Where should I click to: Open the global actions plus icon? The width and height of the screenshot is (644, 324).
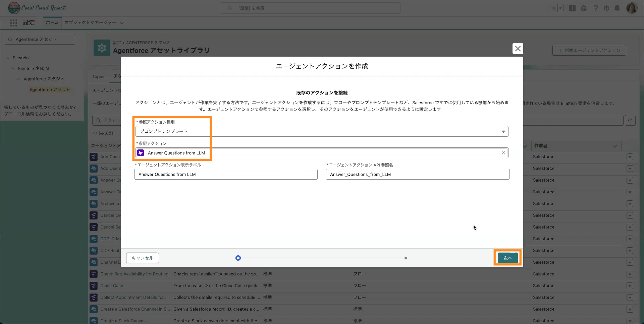point(572,8)
